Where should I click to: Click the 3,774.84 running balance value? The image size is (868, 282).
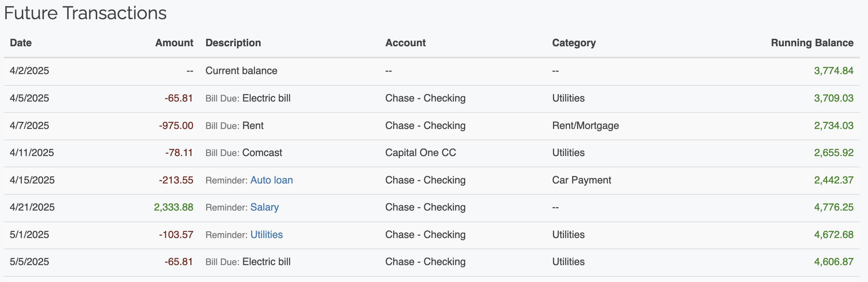[833, 71]
